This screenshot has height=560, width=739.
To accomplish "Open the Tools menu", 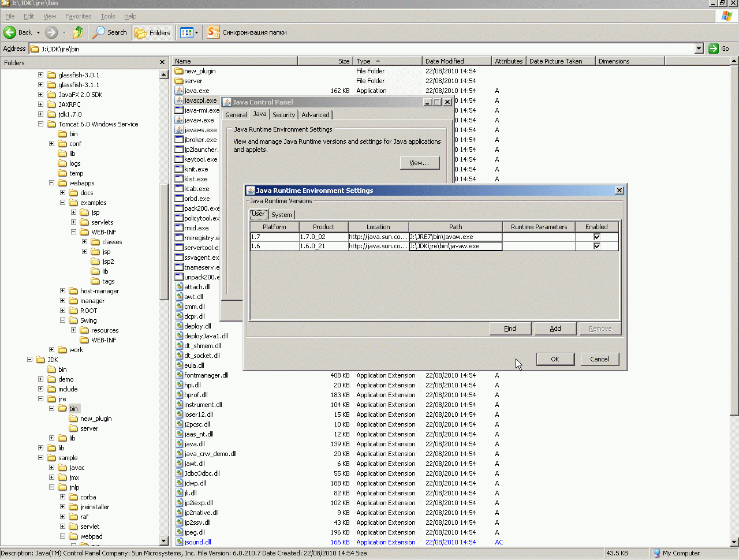I will click(x=108, y=16).
